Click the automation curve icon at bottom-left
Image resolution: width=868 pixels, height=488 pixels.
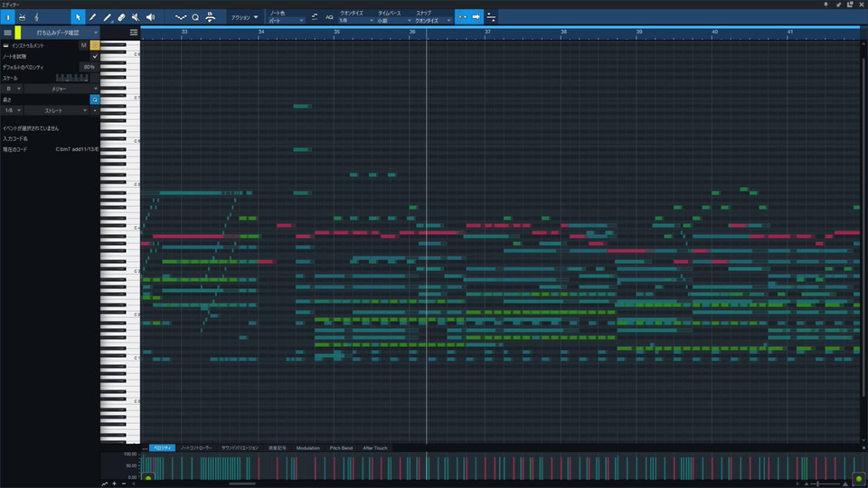(x=105, y=483)
